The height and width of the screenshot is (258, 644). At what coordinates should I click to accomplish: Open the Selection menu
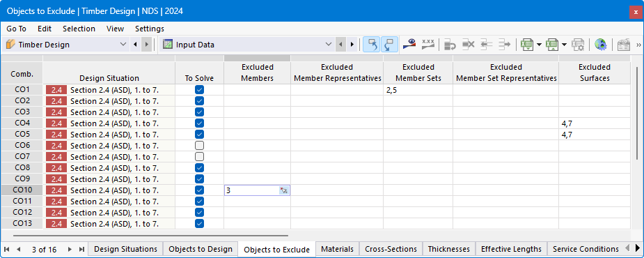(x=79, y=29)
